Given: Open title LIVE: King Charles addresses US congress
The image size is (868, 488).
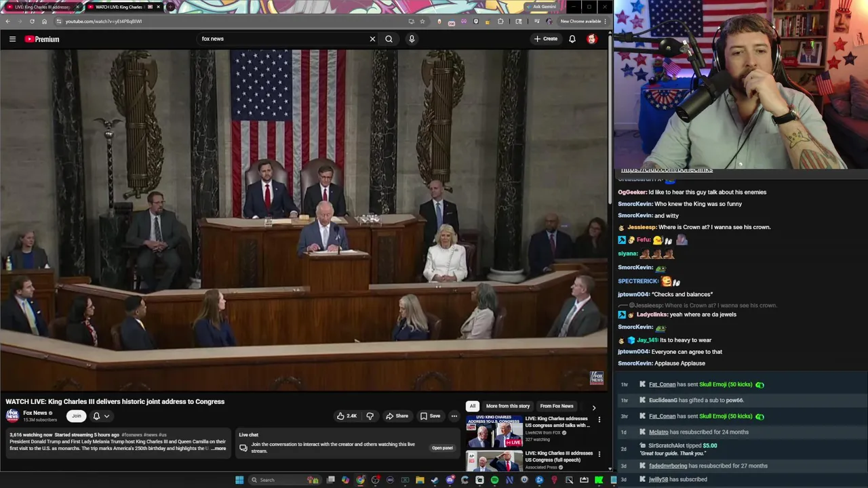Looking at the screenshot, I should click(557, 422).
